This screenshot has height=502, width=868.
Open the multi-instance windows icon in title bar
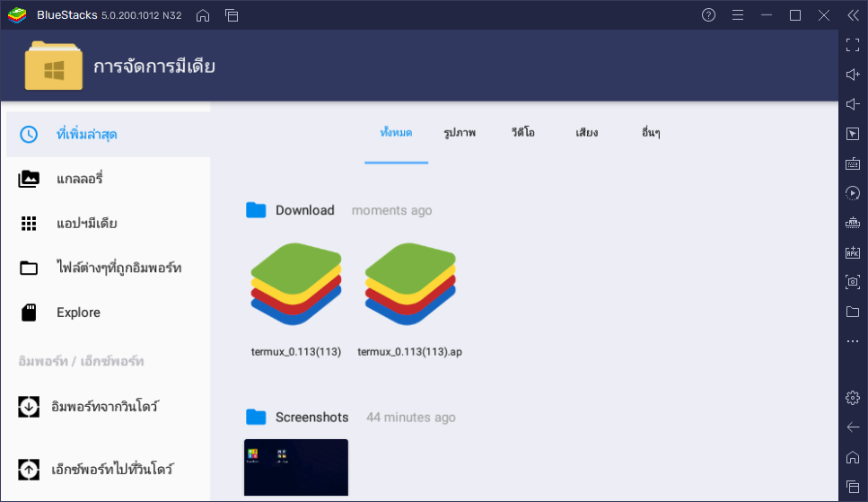[232, 15]
